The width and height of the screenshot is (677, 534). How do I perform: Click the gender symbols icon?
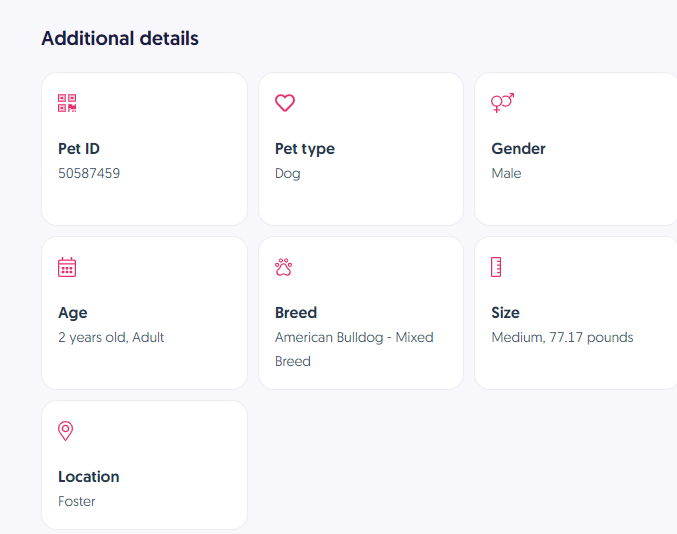pyautogui.click(x=502, y=103)
